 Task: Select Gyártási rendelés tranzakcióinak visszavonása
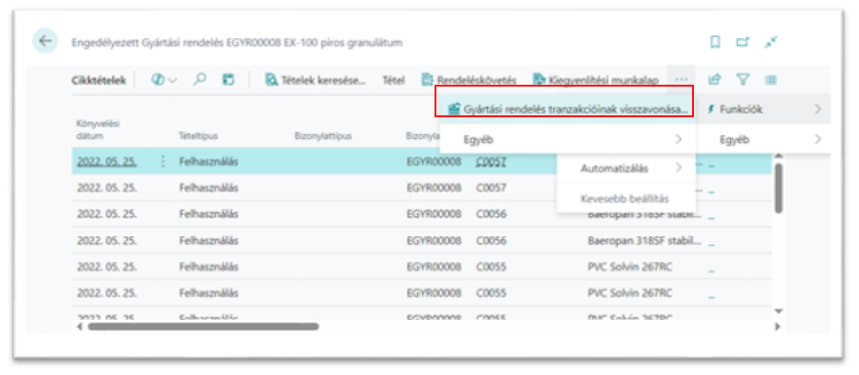(x=568, y=109)
